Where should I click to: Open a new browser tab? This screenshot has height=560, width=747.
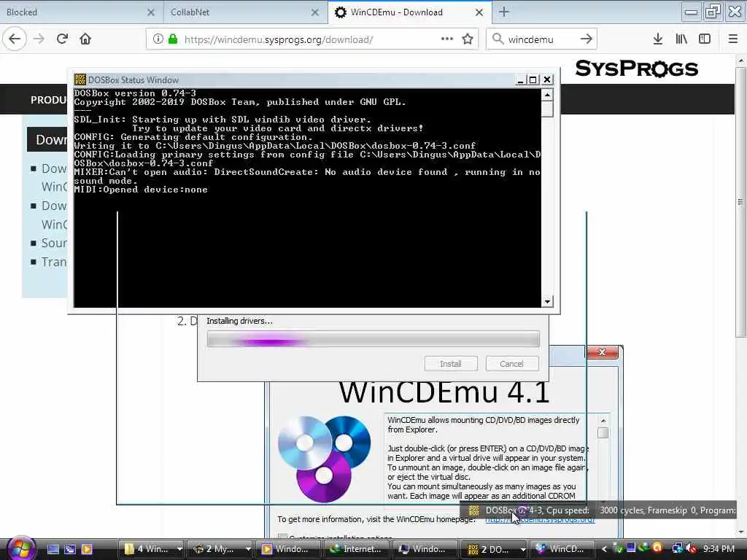[503, 12]
